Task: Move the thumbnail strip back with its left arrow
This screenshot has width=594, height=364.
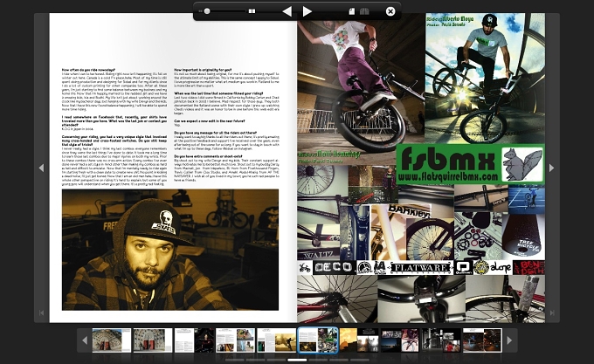Action: coord(85,340)
